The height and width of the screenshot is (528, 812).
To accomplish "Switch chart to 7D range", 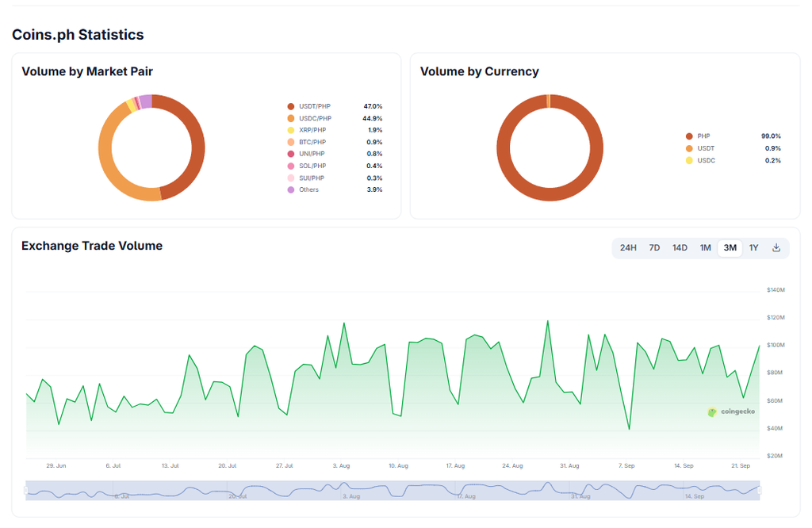I will coord(654,248).
